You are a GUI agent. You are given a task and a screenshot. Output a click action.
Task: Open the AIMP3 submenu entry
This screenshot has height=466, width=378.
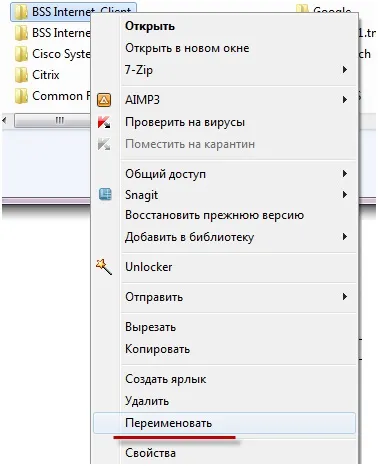click(x=225, y=100)
